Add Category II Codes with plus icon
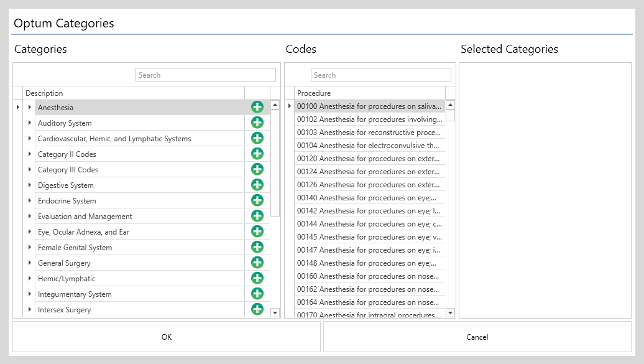Image resolution: width=644 pixels, height=364 pixels. point(257,154)
